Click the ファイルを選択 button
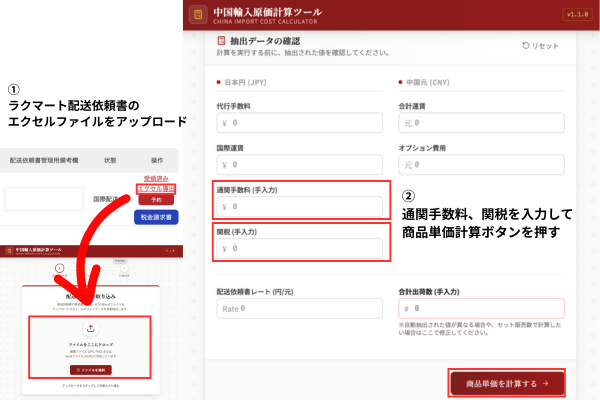Image resolution: width=600 pixels, height=400 pixels. [91, 370]
